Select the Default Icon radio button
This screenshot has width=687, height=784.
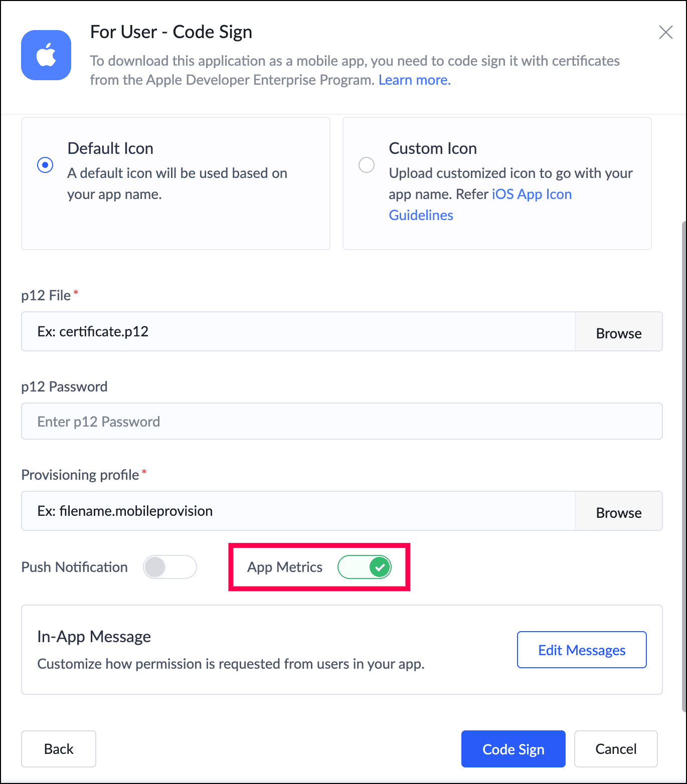coord(45,165)
